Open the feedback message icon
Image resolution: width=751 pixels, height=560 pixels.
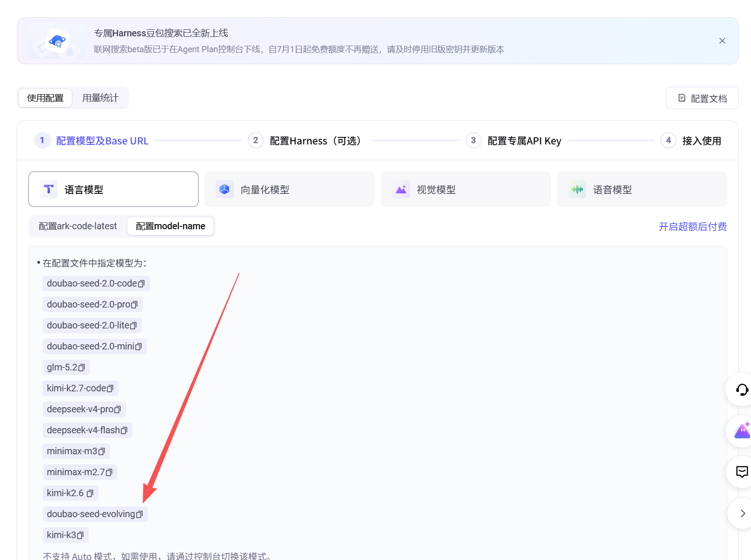742,472
